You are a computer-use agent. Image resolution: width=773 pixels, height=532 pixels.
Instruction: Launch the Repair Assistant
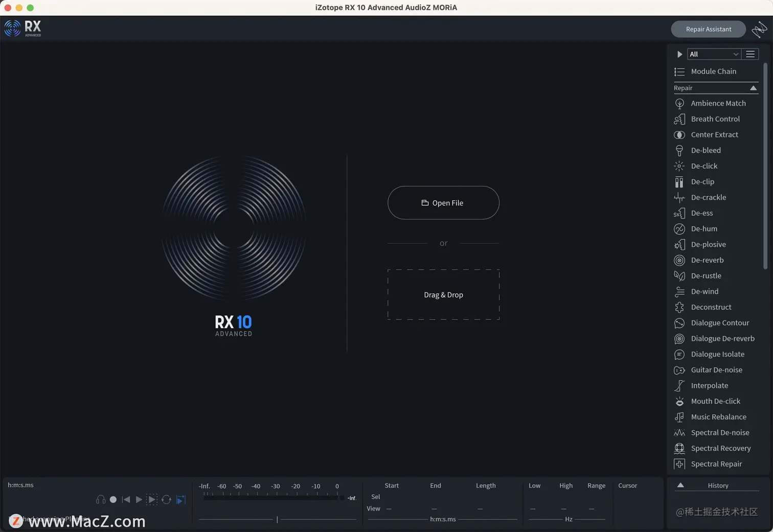pyautogui.click(x=708, y=29)
